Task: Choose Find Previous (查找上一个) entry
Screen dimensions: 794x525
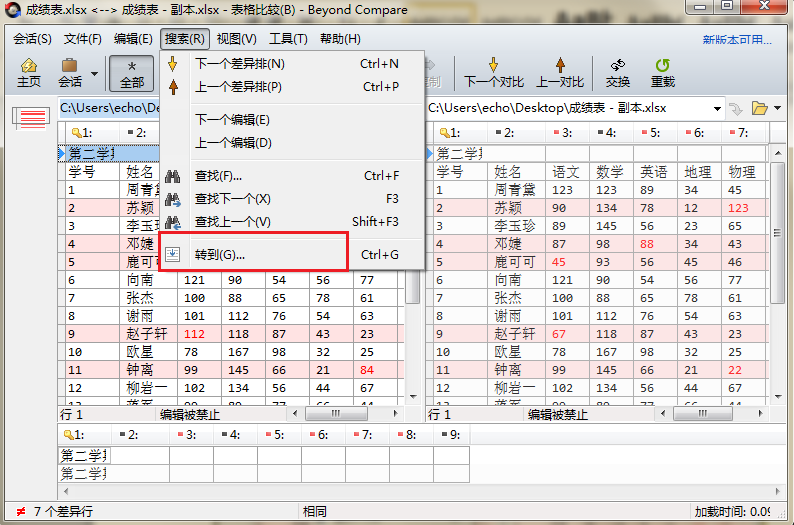Action: tap(292, 222)
